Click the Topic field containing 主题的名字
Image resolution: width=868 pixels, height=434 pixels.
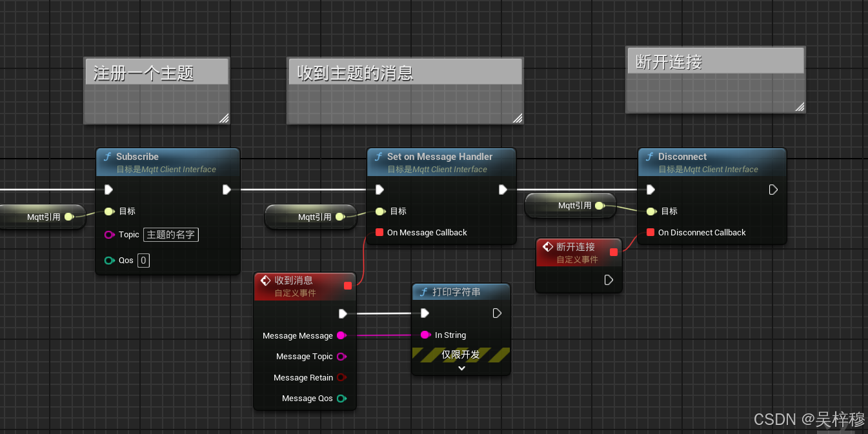point(171,235)
